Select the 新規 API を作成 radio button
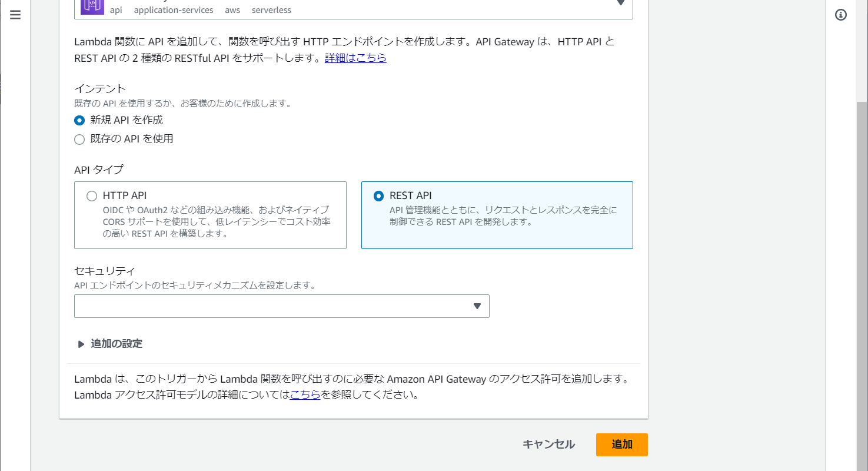 pyautogui.click(x=79, y=120)
